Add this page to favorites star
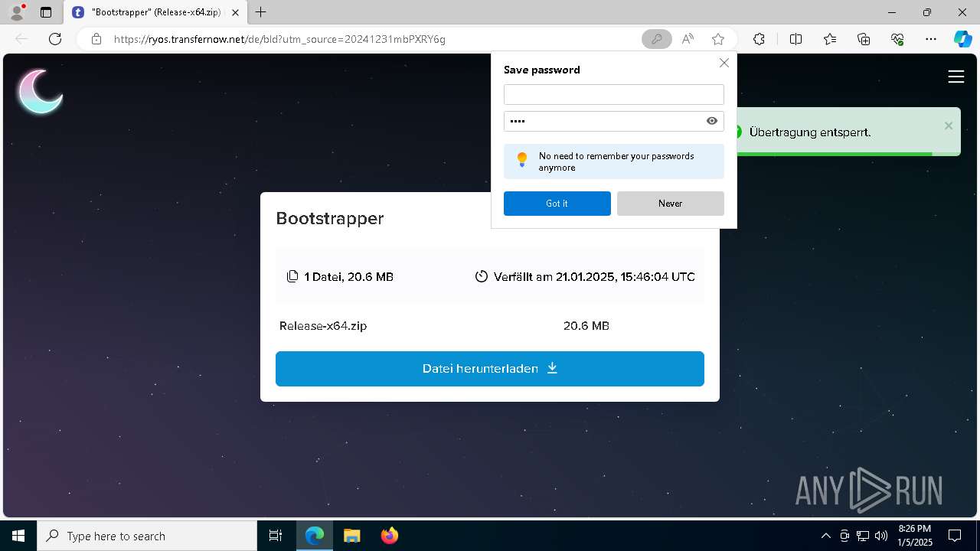Viewport: 980px width, 551px height. 718,39
